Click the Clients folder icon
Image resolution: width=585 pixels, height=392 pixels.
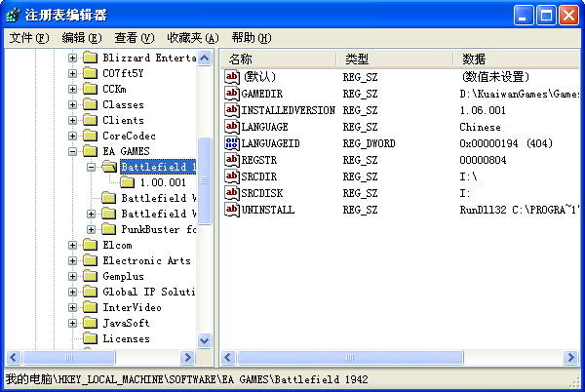click(x=90, y=120)
